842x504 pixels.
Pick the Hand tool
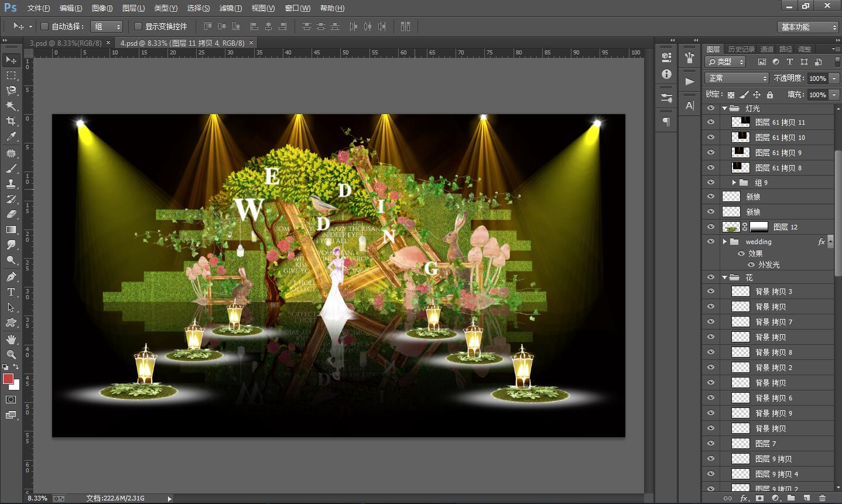11,340
